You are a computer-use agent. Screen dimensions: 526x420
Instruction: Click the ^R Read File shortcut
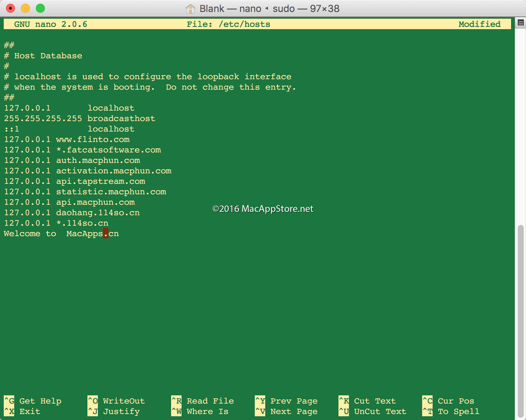coord(202,401)
